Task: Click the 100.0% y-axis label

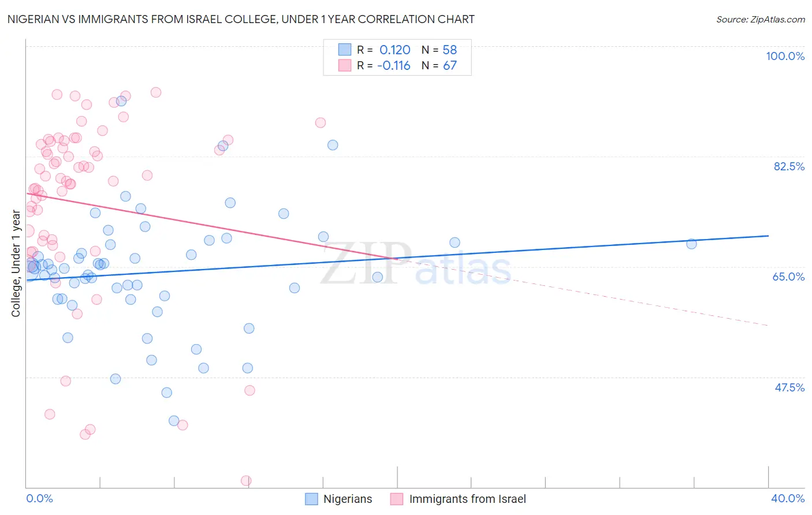Action: click(x=785, y=56)
